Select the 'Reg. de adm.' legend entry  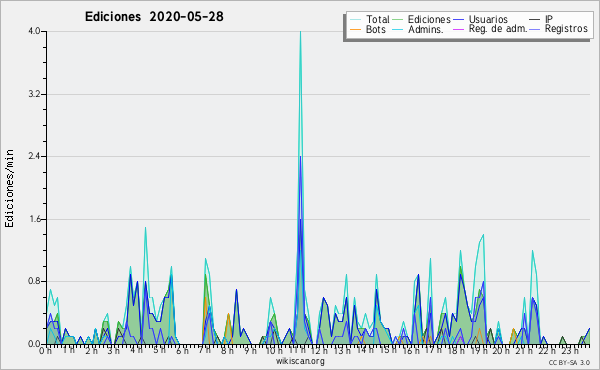[x=497, y=29]
